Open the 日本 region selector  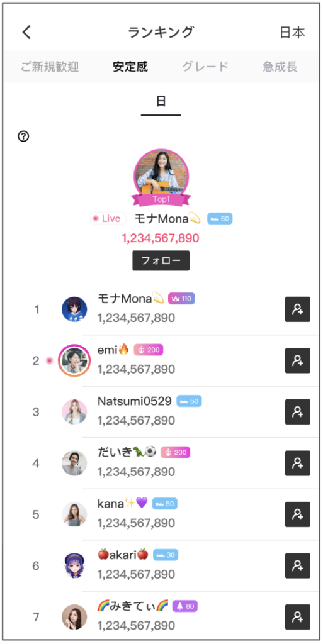[x=292, y=33]
